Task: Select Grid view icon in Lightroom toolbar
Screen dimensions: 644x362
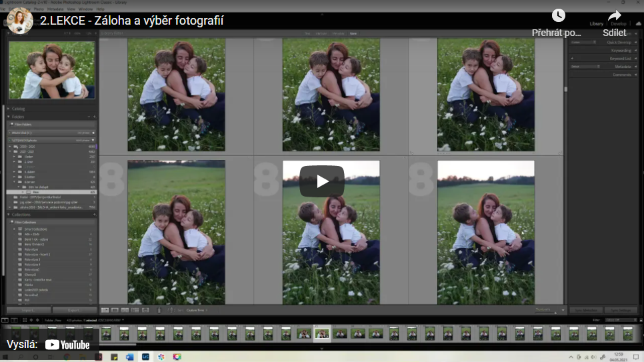Action: (105, 310)
